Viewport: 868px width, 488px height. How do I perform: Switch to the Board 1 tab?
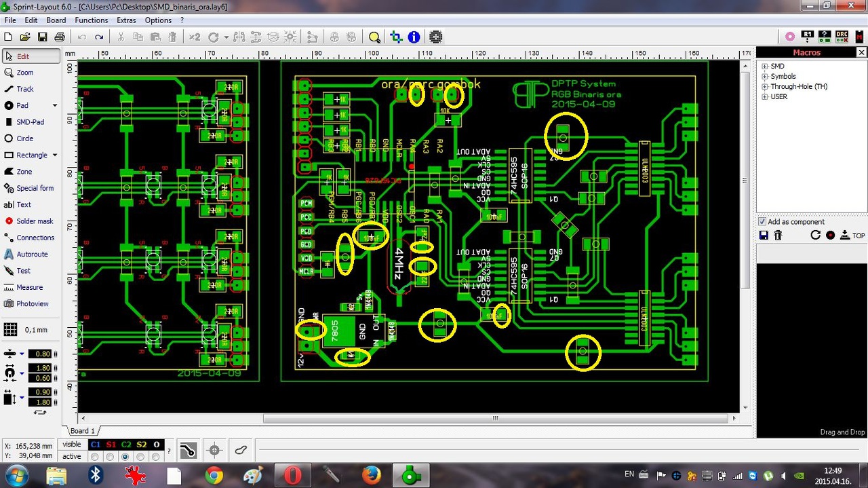[82, 431]
